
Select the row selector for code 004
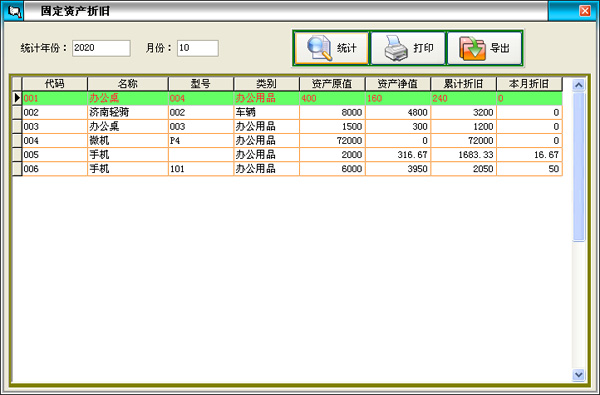coord(17,140)
